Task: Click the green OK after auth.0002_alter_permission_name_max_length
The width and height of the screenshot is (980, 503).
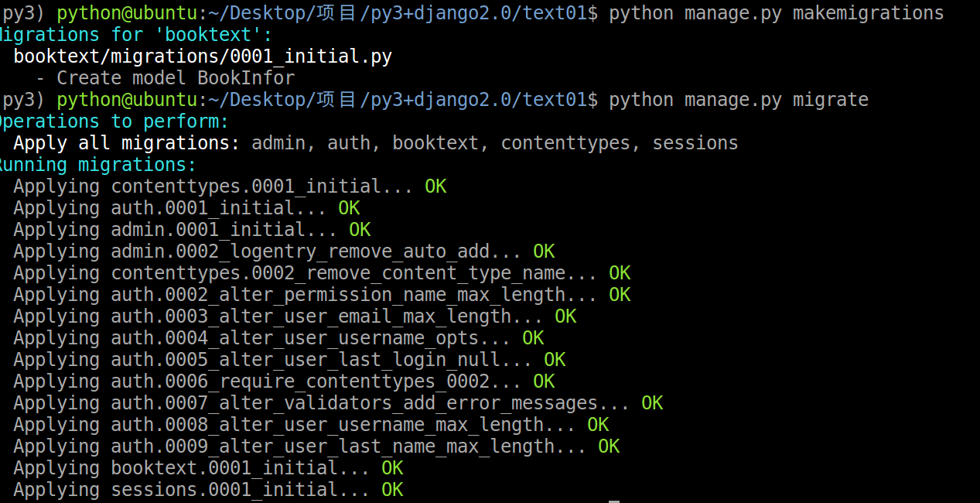Action: [620, 295]
